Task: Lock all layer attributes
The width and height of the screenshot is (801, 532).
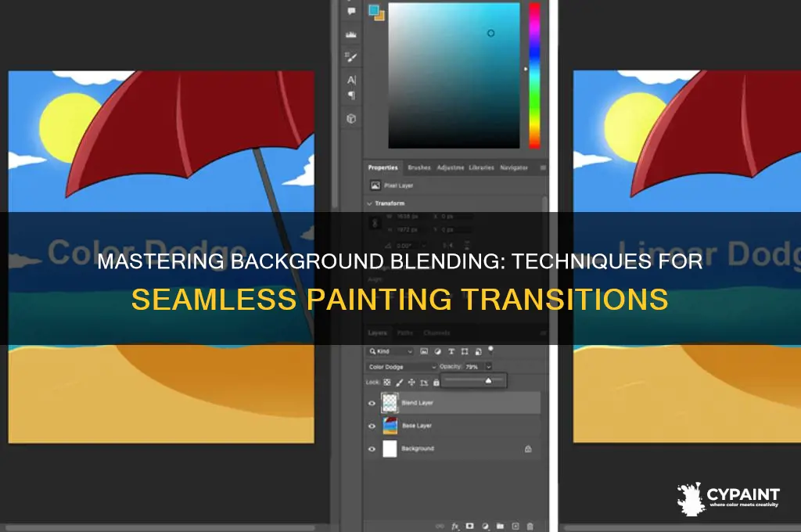Action: (x=436, y=383)
